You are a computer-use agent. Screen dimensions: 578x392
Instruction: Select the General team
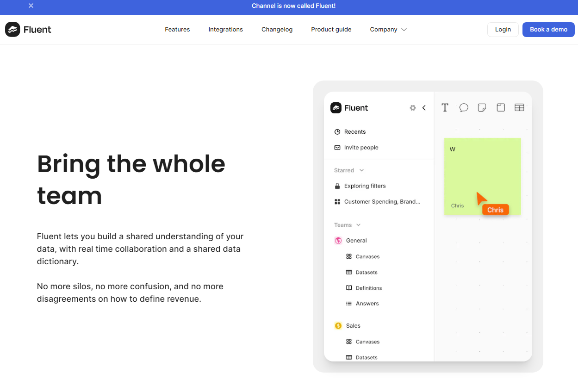tap(356, 241)
